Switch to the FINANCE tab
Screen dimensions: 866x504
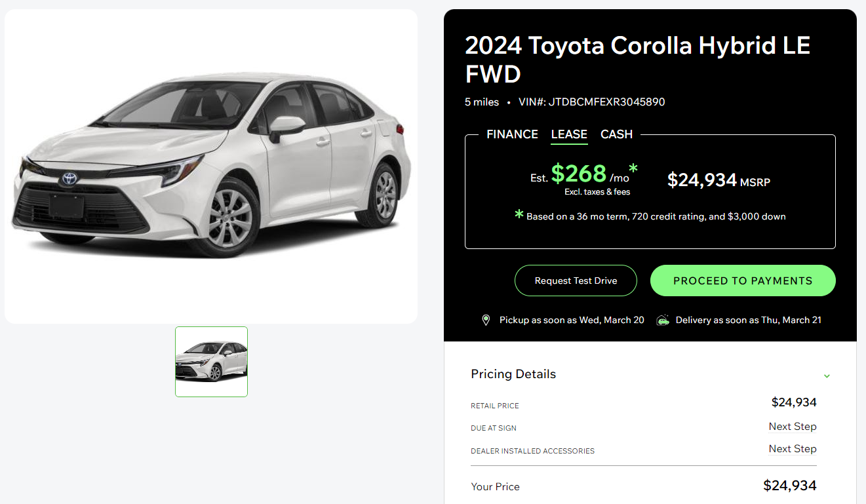pyautogui.click(x=512, y=134)
